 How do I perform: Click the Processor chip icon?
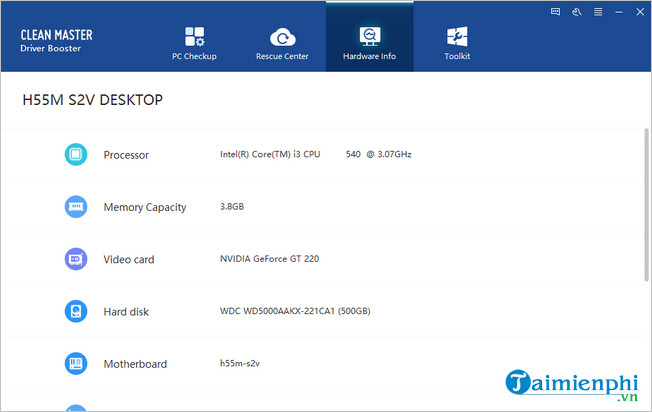tap(75, 154)
